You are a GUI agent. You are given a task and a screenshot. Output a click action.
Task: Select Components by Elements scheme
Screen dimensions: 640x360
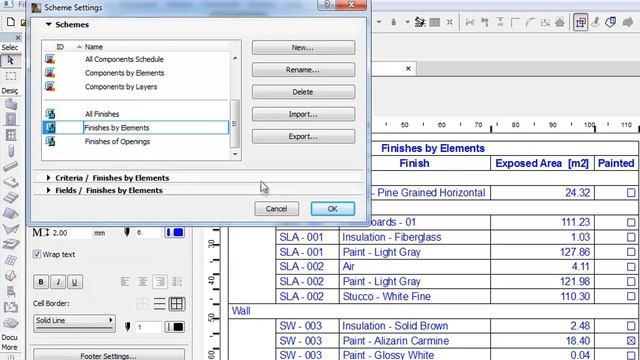pyautogui.click(x=124, y=73)
